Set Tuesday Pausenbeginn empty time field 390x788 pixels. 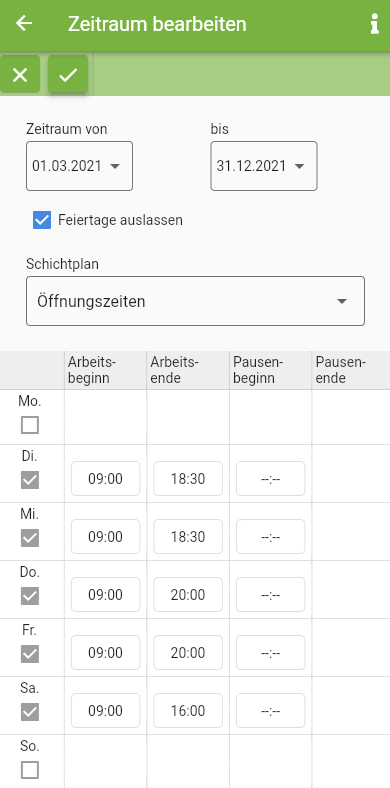tap(270, 478)
